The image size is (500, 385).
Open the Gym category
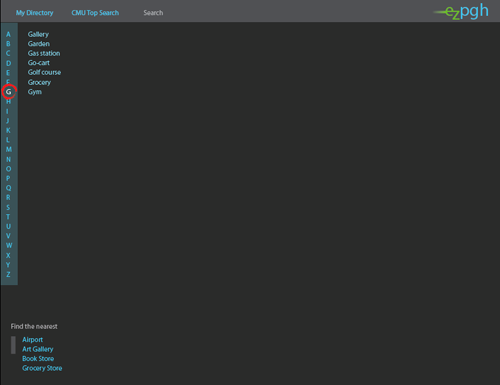click(x=35, y=92)
